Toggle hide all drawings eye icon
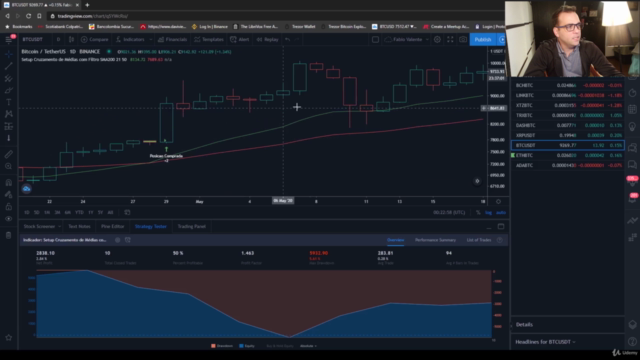The image size is (640, 360). click(9, 219)
